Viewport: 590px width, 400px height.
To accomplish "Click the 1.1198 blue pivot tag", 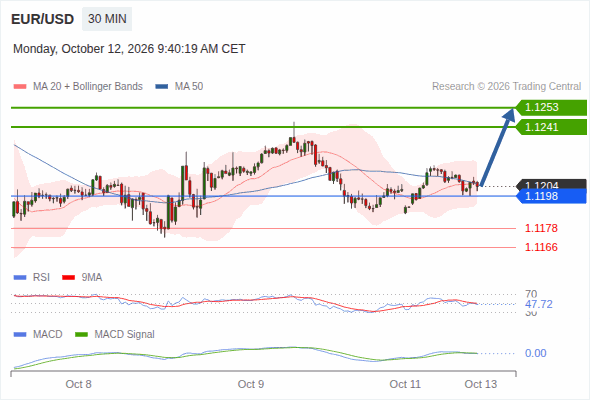I will (551, 196).
